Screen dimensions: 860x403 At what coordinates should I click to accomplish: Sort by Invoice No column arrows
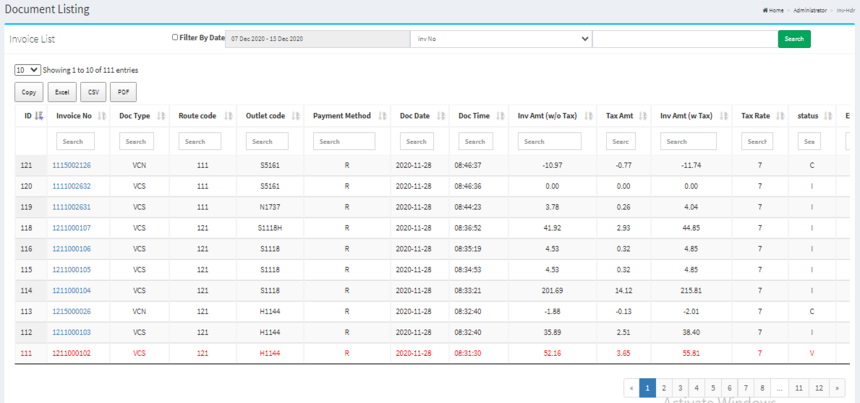click(100, 116)
